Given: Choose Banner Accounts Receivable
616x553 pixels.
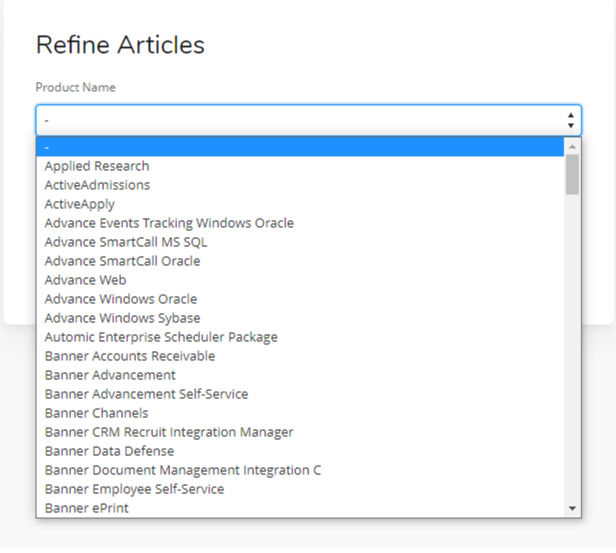Looking at the screenshot, I should click(x=300, y=356).
